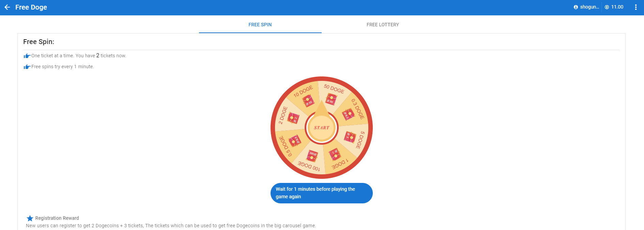Click the 100 DOGE red envelope icon
The height and width of the screenshot is (230, 644).
click(x=312, y=156)
